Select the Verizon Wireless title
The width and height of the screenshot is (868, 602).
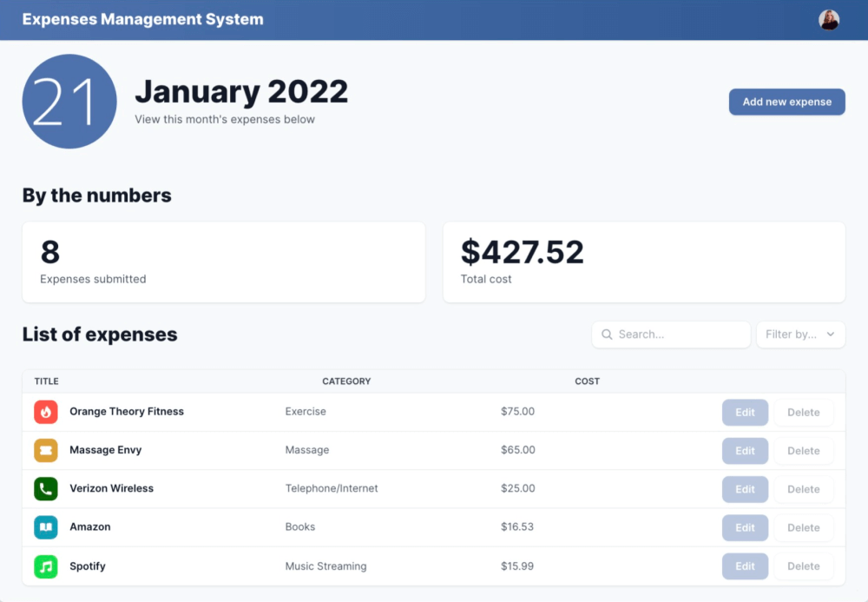pyautogui.click(x=112, y=488)
